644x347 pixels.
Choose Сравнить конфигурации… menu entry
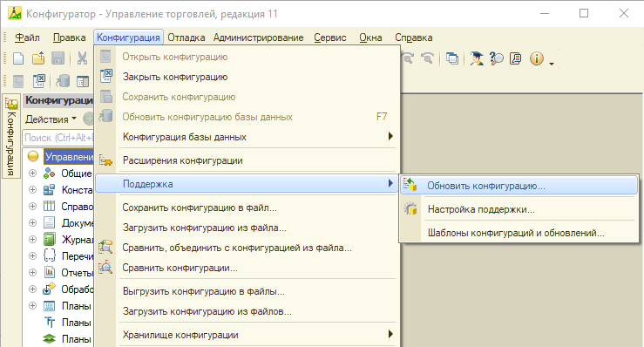[x=247, y=268]
